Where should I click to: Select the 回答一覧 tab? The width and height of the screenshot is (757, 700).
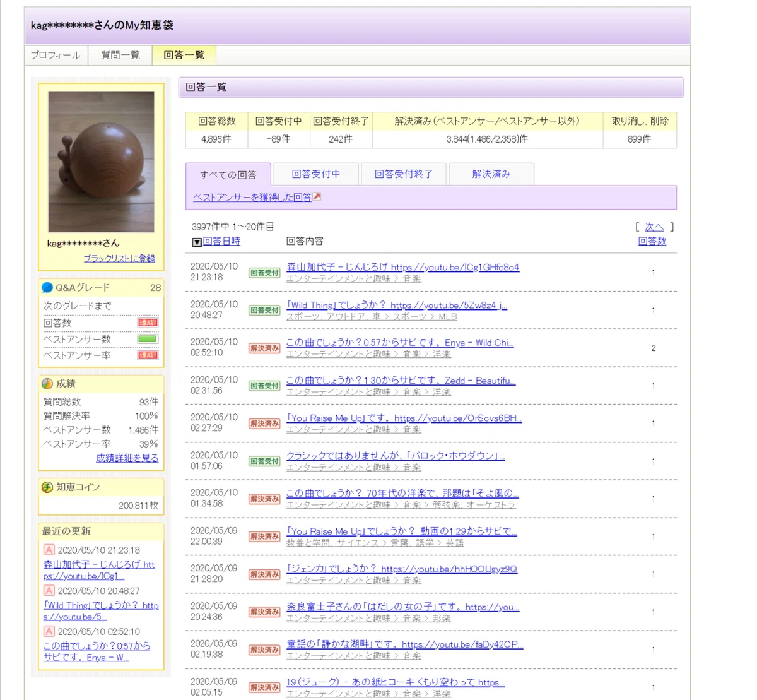pos(184,56)
